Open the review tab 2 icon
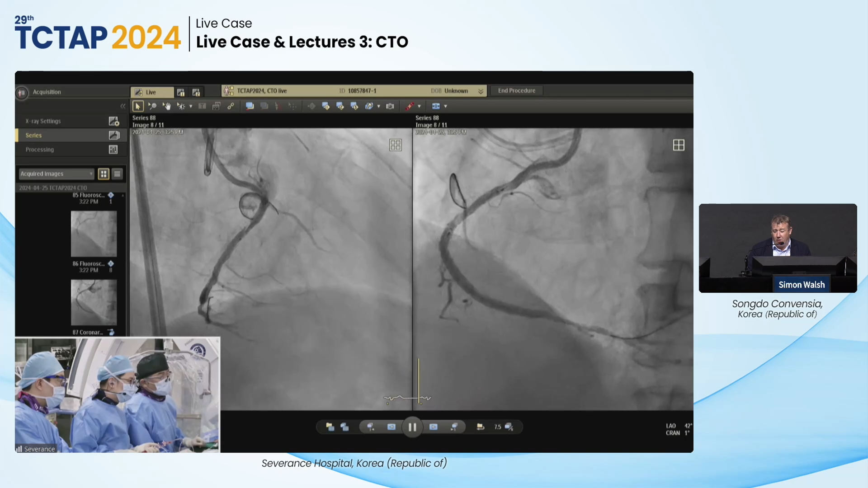The width and height of the screenshot is (868, 488). point(196,92)
